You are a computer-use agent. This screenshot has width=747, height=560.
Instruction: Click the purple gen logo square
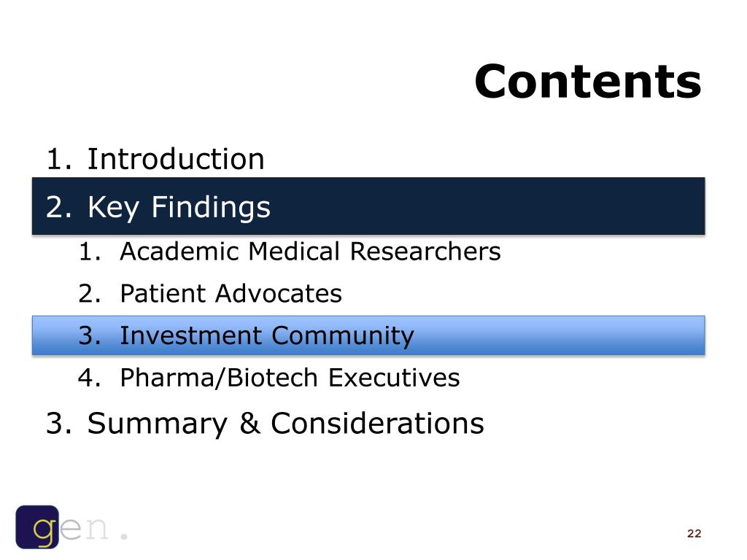pos(37,527)
